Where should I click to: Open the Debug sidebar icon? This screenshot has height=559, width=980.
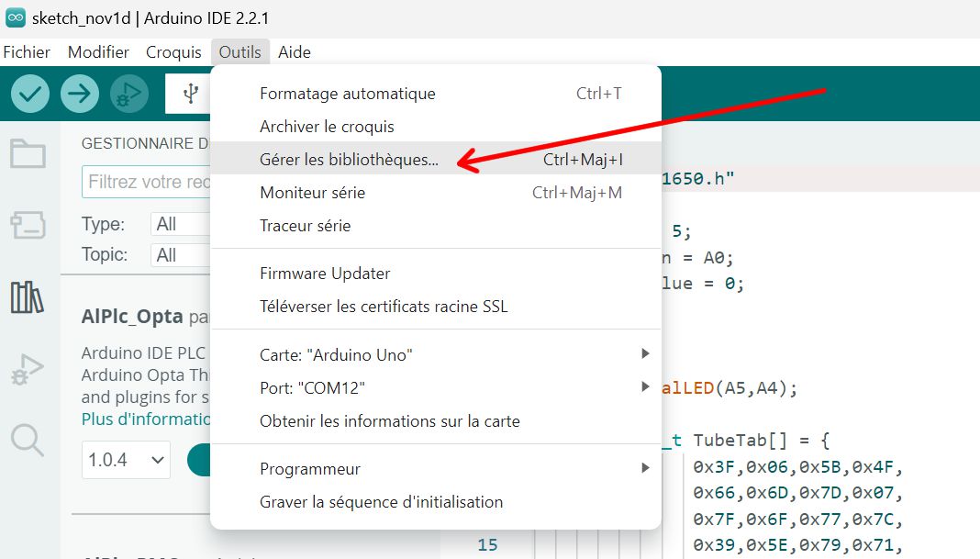(x=28, y=369)
